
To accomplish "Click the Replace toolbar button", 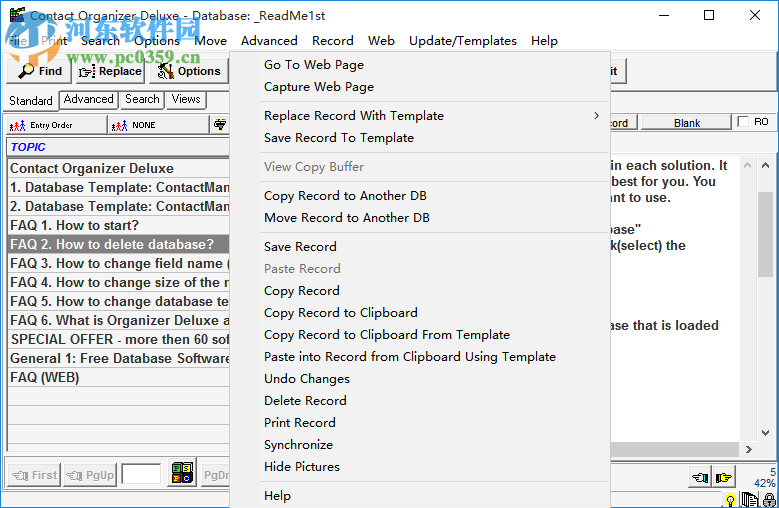I will pyautogui.click(x=110, y=71).
